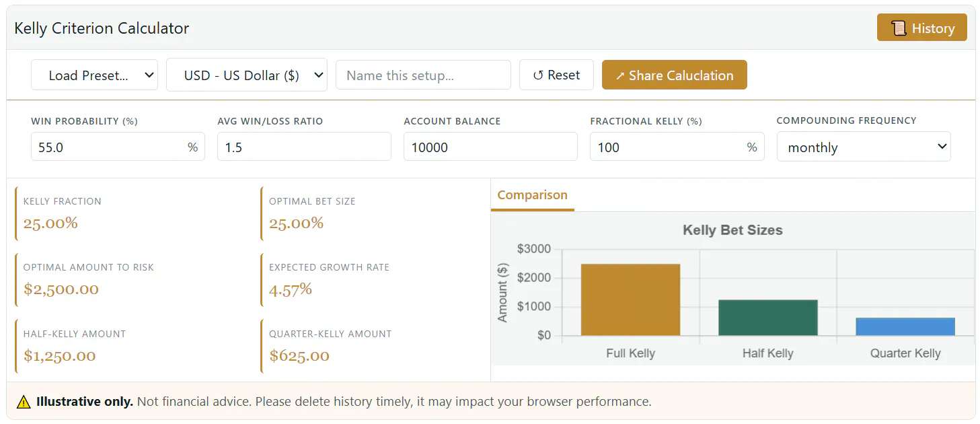Screen dimensions: 980x424
Task: Click the Reset button
Action: tap(556, 75)
